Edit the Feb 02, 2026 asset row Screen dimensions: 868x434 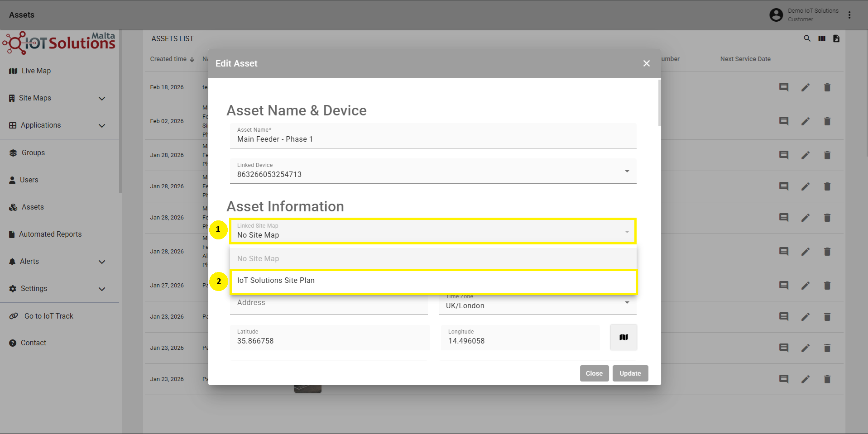806,121
